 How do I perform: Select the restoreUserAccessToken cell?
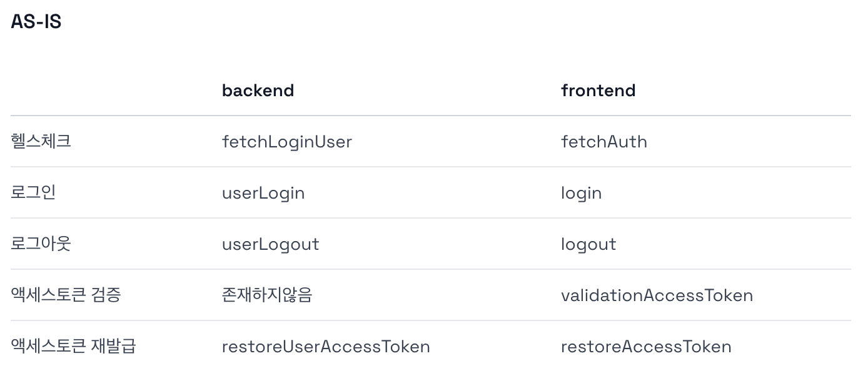326,347
